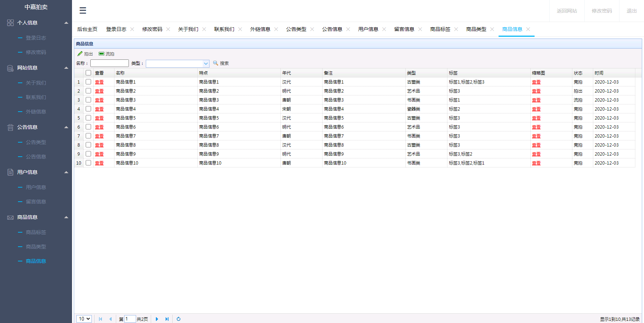This screenshot has height=323, width=644.
Task: Sort by the 时间 column header
Action: 614,73
